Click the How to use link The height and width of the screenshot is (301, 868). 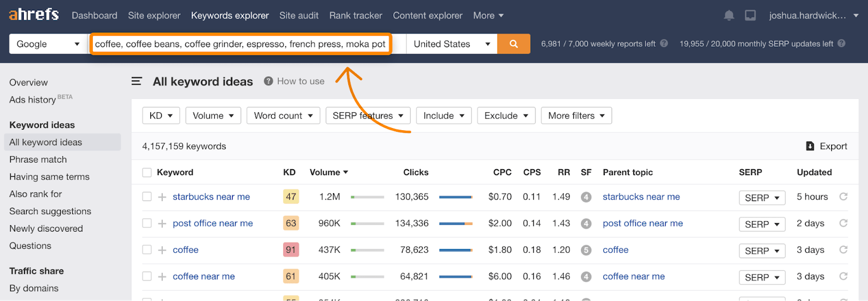click(x=300, y=81)
